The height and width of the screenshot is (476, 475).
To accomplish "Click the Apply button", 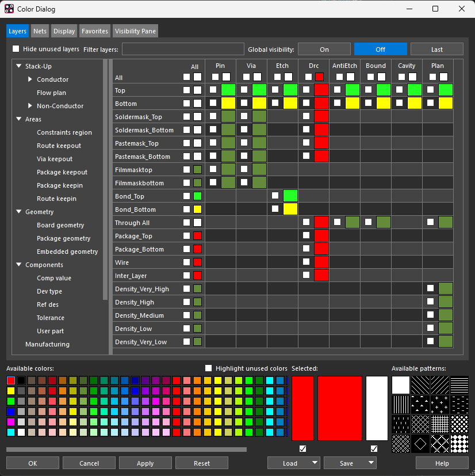I will coord(145,463).
